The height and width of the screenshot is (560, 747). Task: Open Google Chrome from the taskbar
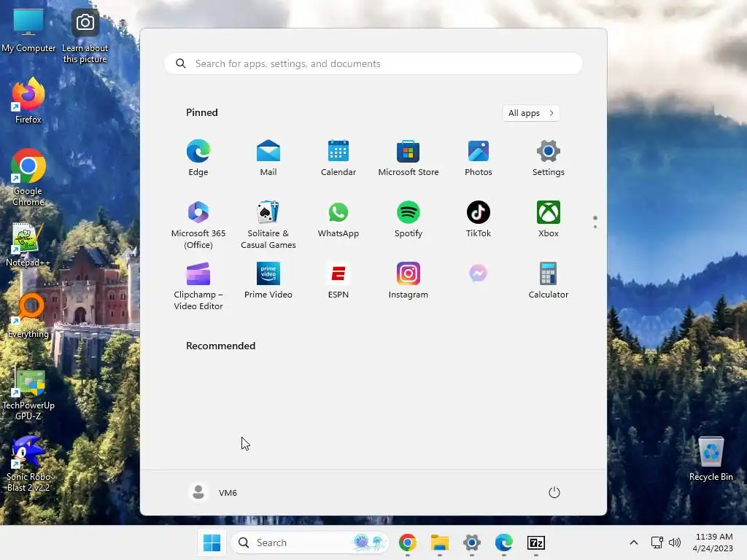pos(408,542)
